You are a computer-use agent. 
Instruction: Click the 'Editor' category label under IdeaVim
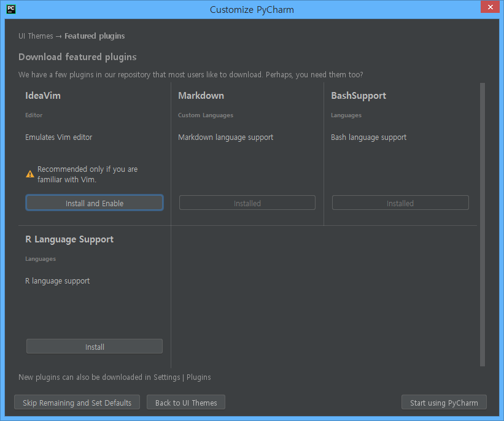(x=34, y=115)
